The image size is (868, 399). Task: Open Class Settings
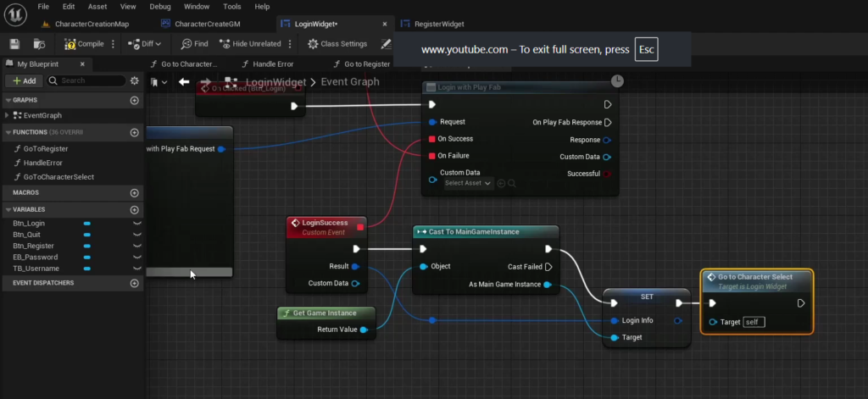pos(337,44)
